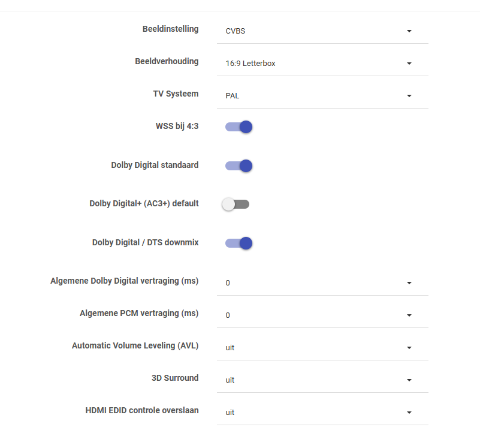
Task: Open Algemene Dolby Digital vertraging dropdown
Action: pyautogui.click(x=322, y=283)
